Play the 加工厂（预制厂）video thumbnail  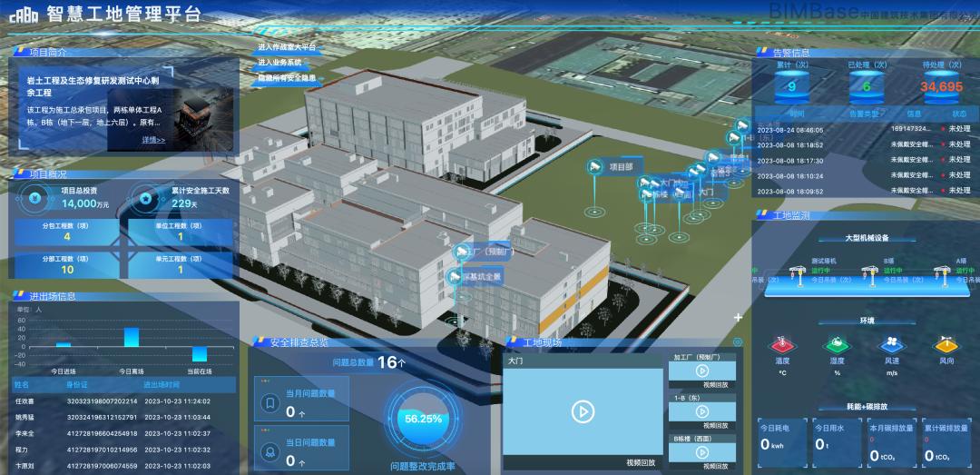coord(701,370)
